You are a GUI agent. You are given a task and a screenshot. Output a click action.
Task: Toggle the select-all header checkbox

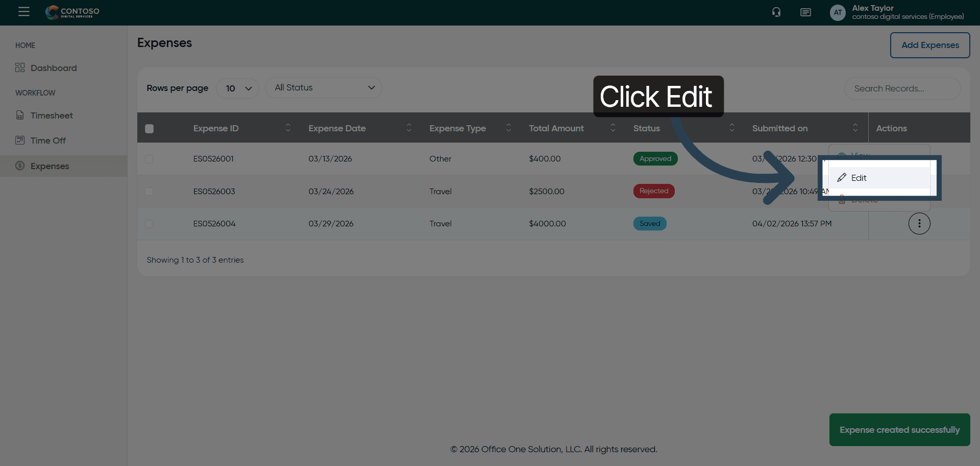(x=149, y=129)
